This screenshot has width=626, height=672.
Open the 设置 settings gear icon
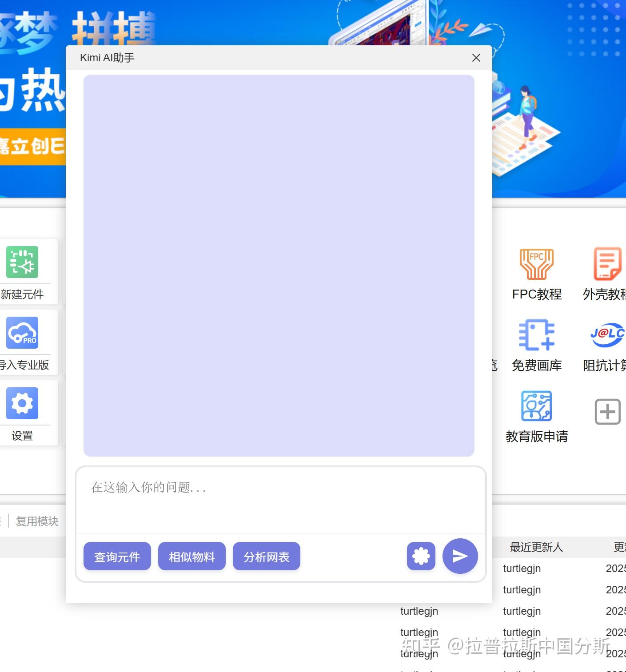(x=21, y=403)
